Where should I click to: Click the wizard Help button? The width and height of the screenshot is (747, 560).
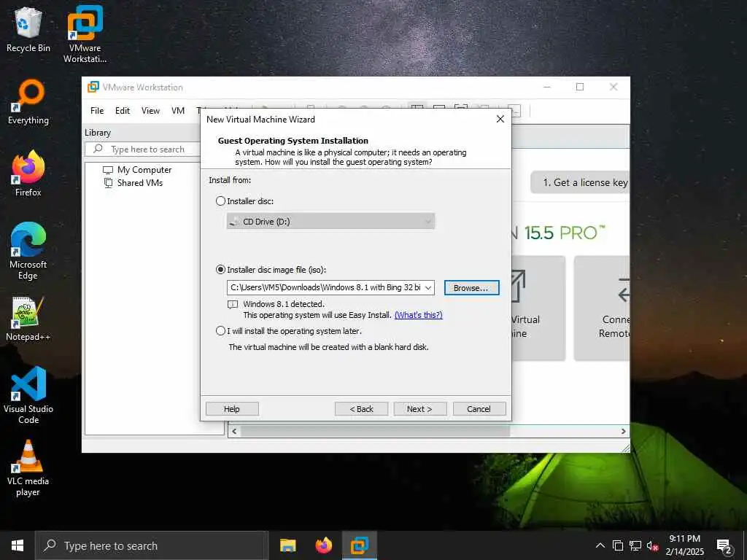pos(232,408)
